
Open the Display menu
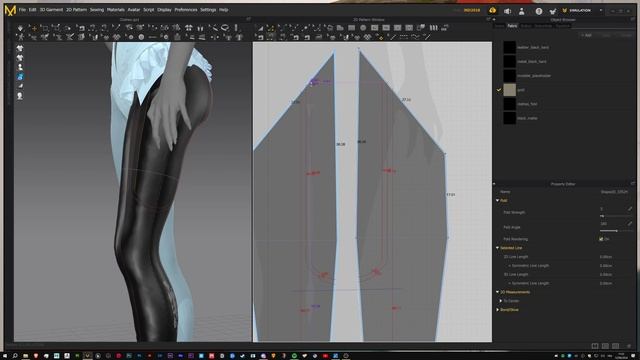(164, 10)
